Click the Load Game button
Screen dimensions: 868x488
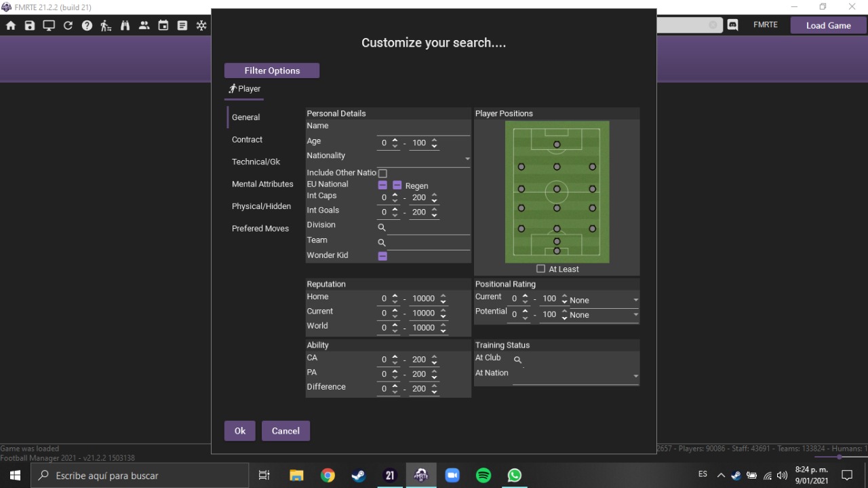829,25
